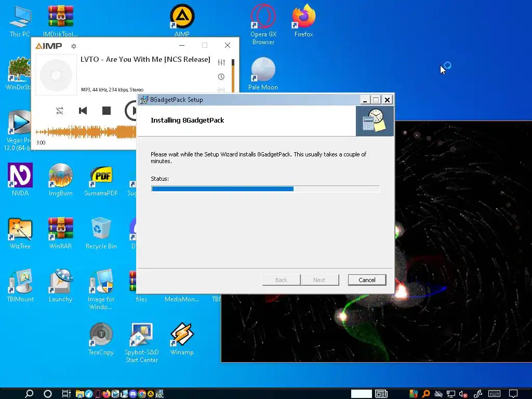
Task: Click the 'MP3, 44 kHz, 234 kbps, Stereo' info
Action: click(112, 89)
